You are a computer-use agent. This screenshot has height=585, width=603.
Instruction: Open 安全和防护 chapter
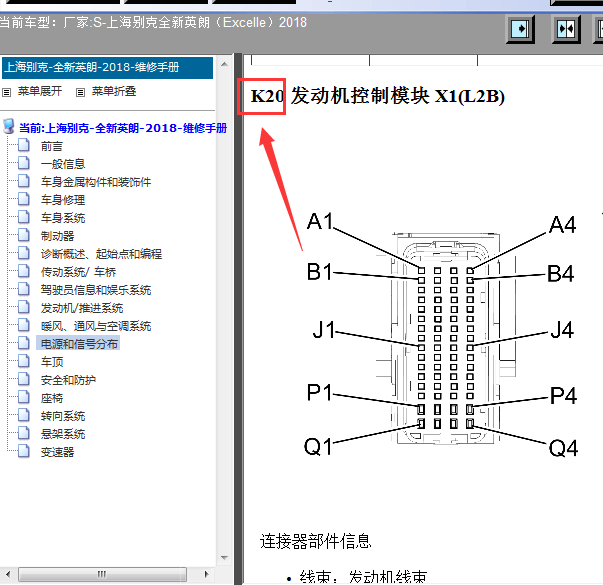(68, 380)
